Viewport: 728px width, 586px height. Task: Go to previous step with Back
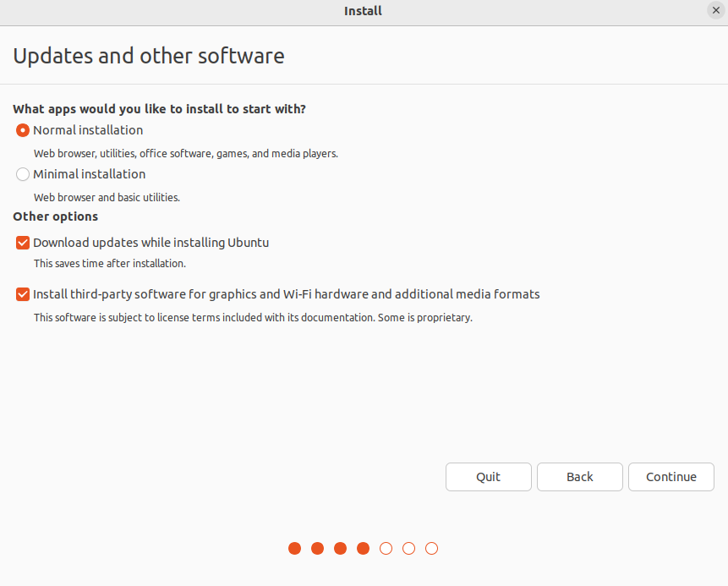coord(580,477)
